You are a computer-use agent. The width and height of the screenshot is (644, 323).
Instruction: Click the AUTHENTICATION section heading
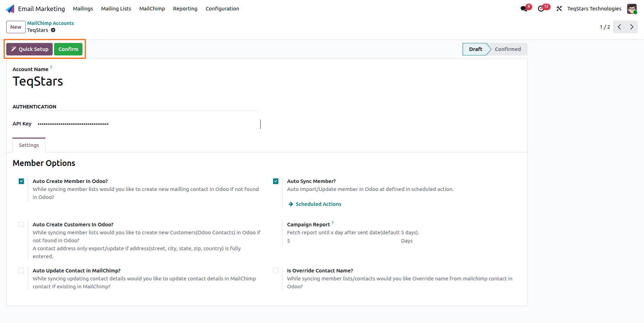[x=34, y=107]
